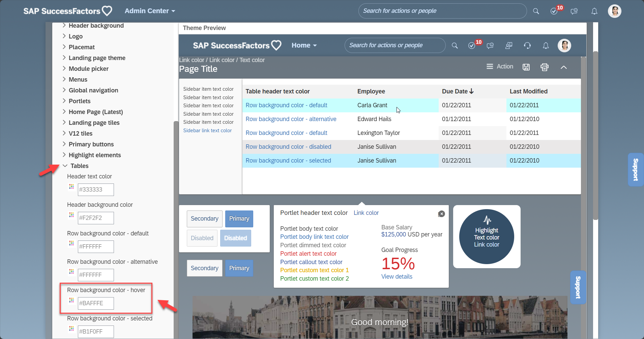Click the preview chat bubbles icon

pyautogui.click(x=490, y=46)
